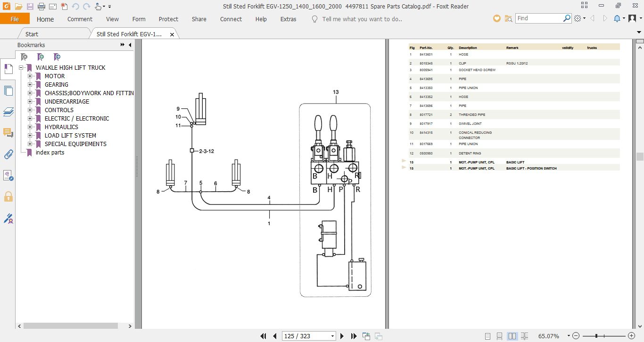644x342 pixels.
Task: Select the index parts bookmark
Action: [x=50, y=153]
